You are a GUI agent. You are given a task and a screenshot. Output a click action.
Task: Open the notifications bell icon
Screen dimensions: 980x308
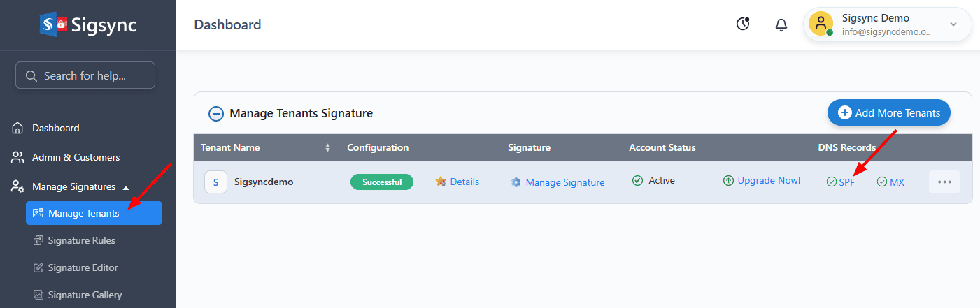point(781,25)
